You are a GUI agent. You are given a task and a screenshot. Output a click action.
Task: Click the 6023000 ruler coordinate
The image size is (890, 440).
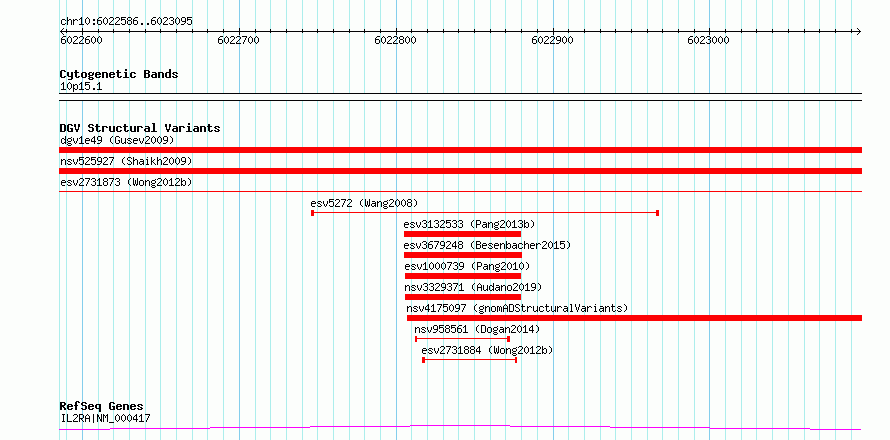(708, 40)
